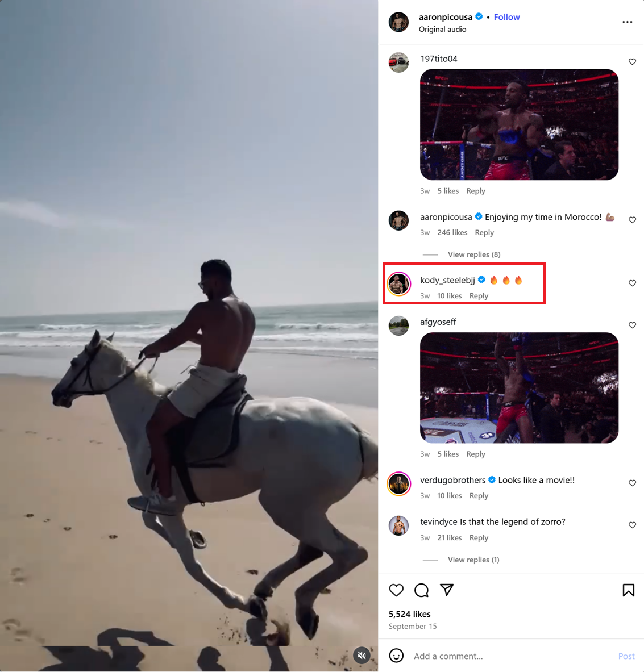Like verdugobrothers' comment with heart
Screen dimensions: 644x672
pos(632,483)
